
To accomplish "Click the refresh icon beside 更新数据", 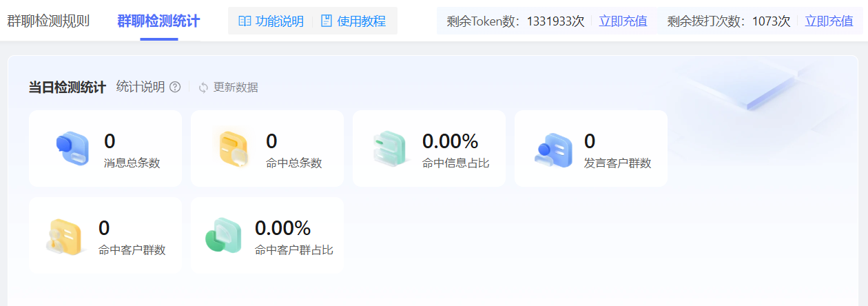I will [203, 88].
